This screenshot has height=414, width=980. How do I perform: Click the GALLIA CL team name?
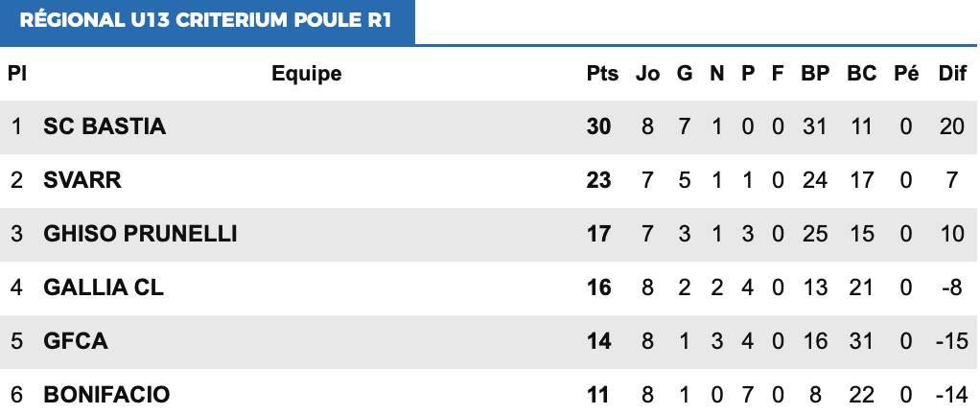coord(104,287)
